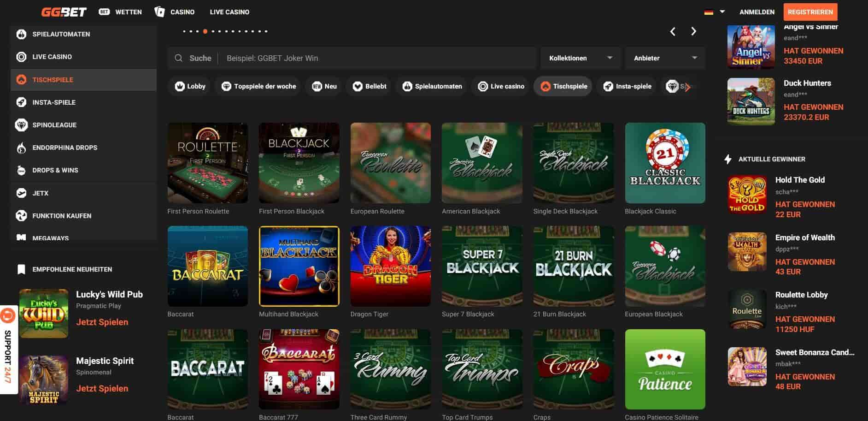
Task: Click the GGBET logo
Action: click(64, 12)
